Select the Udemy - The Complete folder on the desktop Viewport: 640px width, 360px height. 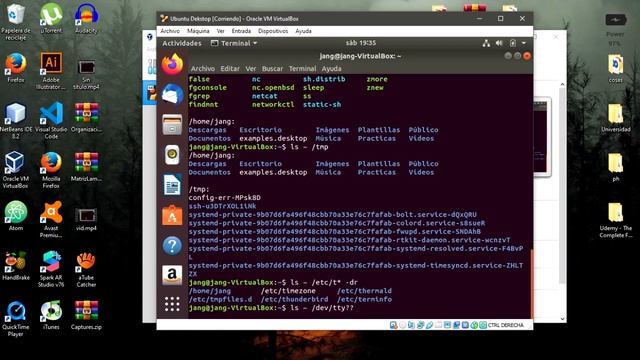click(616, 220)
